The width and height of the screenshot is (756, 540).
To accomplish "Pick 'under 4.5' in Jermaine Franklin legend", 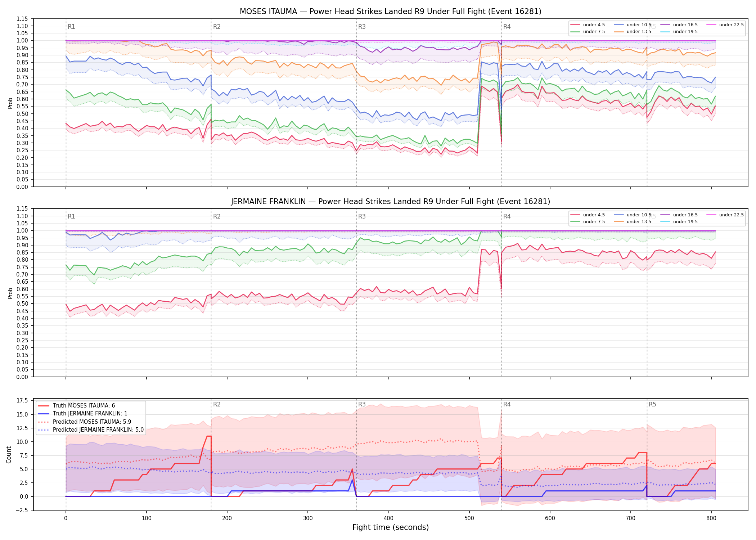I will [x=588, y=215].
